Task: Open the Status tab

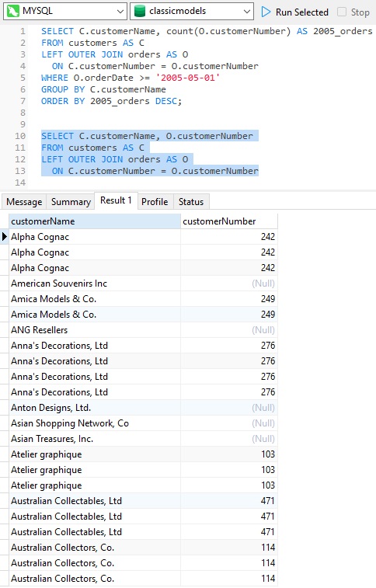Action: (191, 202)
